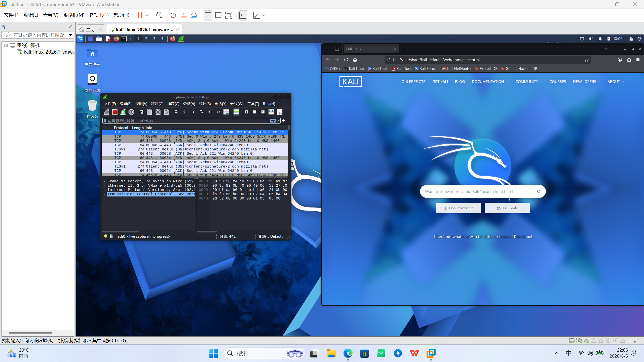
Task: Bookmark this page with the star icon
Action: click(587, 60)
